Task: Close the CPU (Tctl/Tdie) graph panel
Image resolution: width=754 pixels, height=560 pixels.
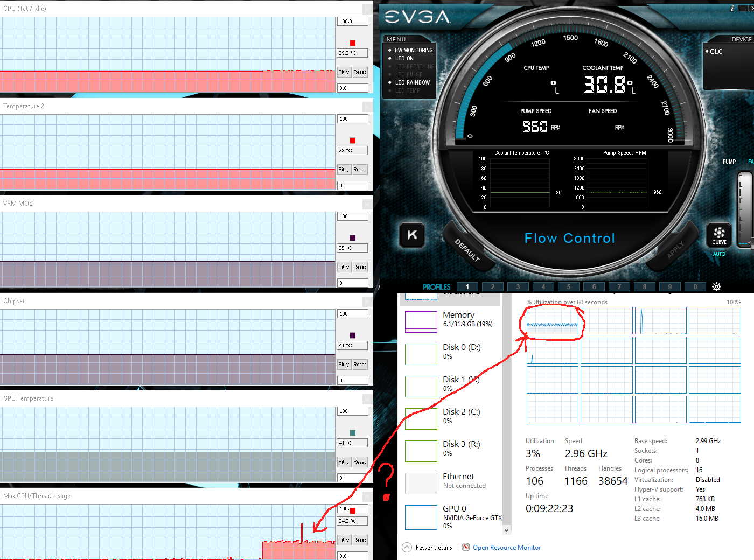Action: click(x=367, y=9)
